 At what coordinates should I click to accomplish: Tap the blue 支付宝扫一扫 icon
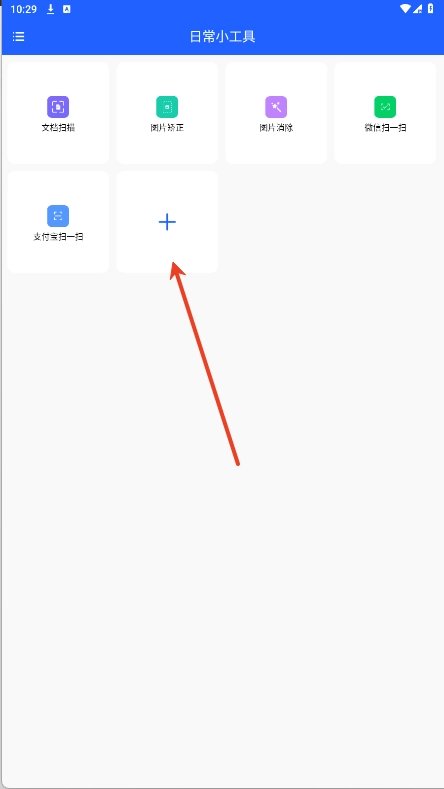click(58, 216)
